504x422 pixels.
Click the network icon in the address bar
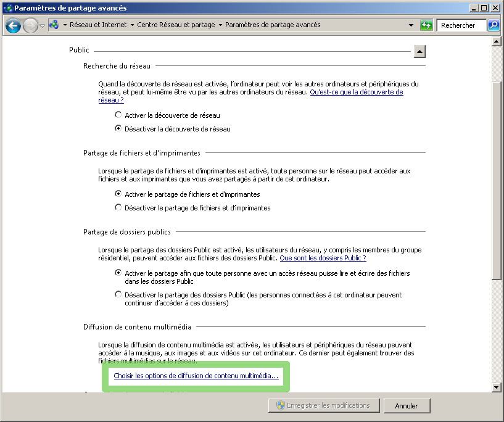click(x=55, y=25)
